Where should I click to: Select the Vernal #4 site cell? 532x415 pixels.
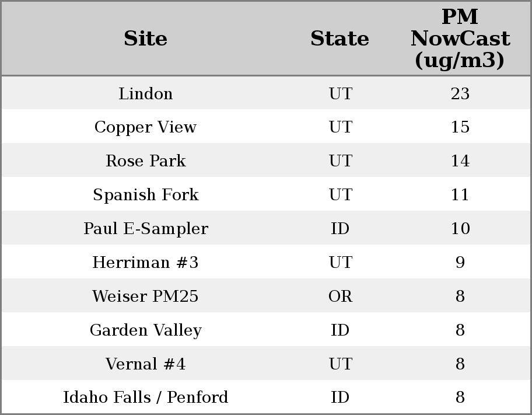(145, 364)
